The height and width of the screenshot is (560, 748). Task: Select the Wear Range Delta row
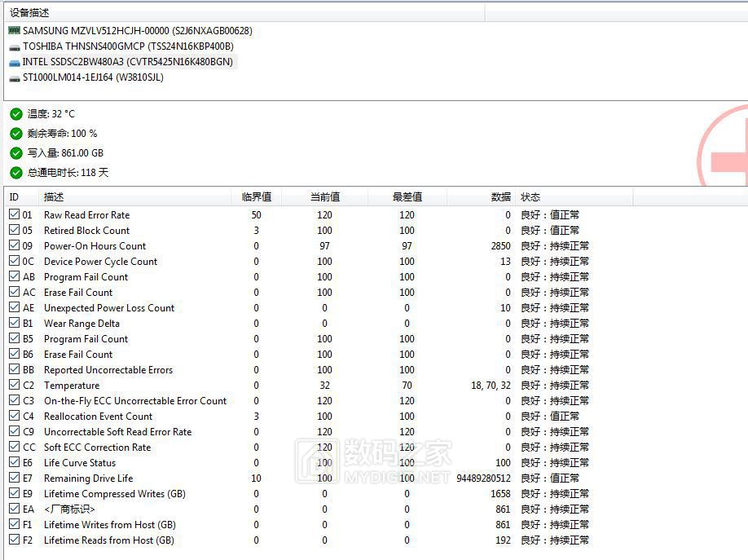coord(81,324)
